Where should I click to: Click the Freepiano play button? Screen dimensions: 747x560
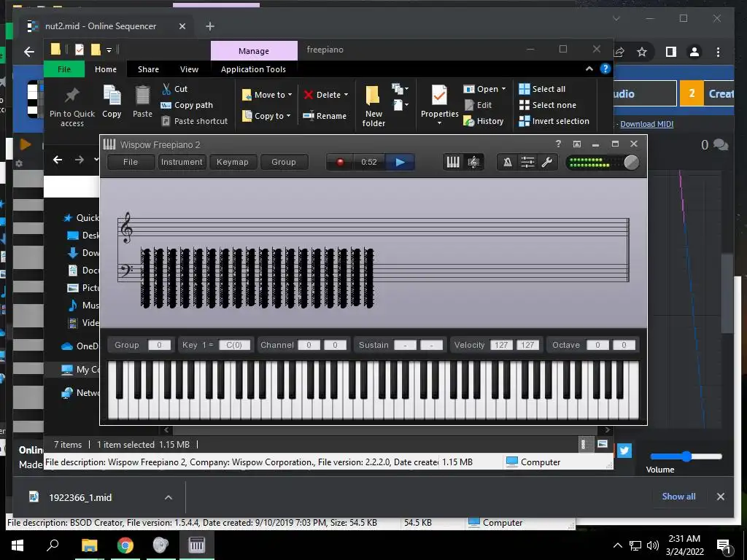(x=400, y=163)
